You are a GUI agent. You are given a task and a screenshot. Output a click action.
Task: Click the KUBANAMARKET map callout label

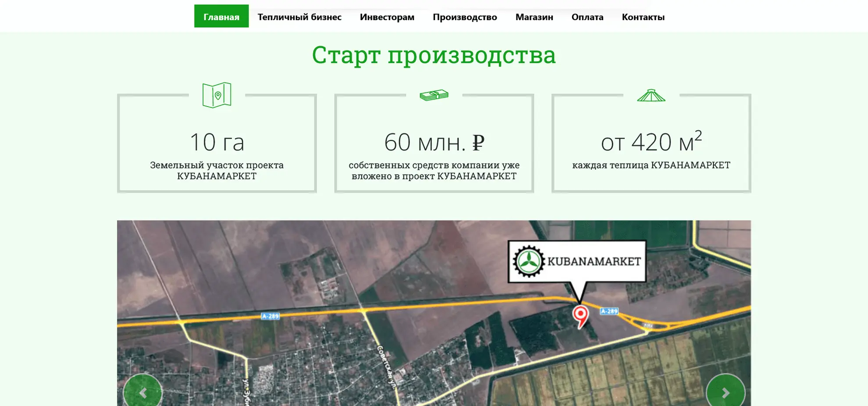[594, 261]
